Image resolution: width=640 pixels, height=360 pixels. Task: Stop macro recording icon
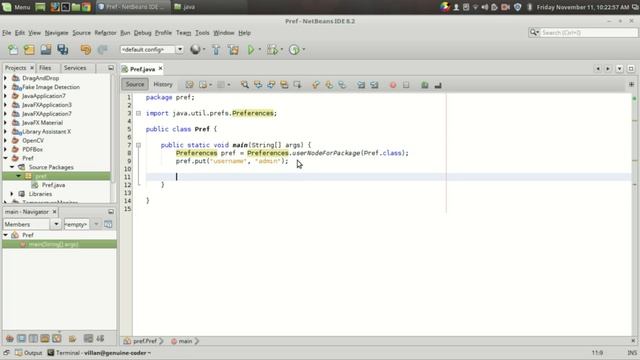coord(406,85)
